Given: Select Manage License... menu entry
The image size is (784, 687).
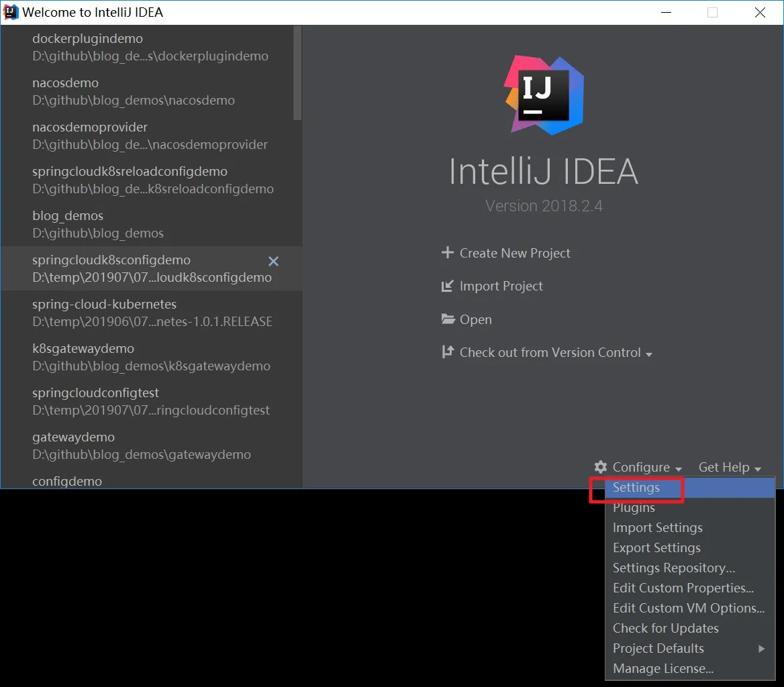Looking at the screenshot, I should pos(690,668).
